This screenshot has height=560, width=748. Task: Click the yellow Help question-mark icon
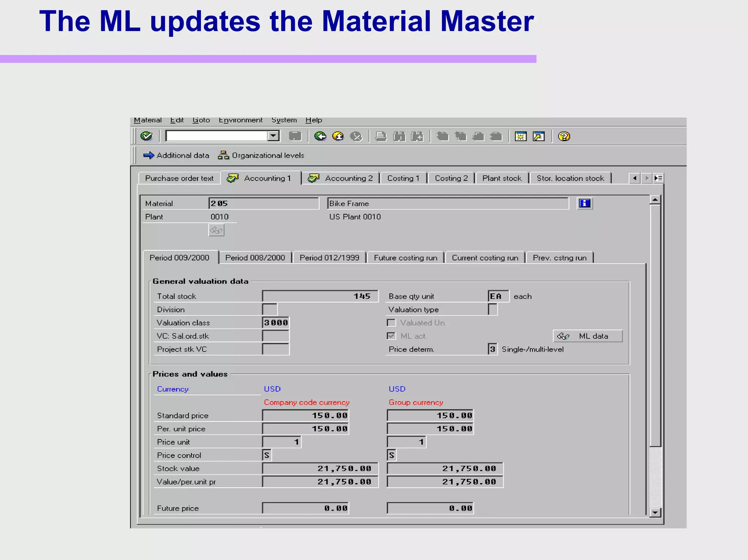(x=564, y=136)
